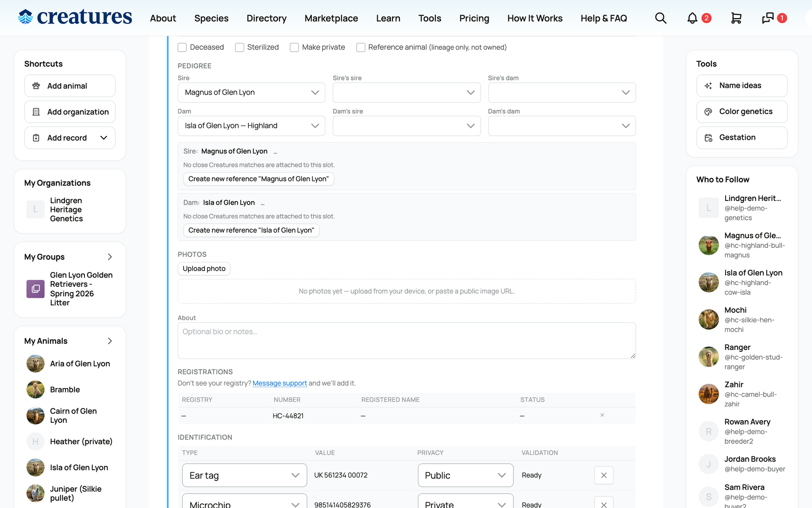
Task: Click the ear tag value UK 561234 00072
Action: (341, 475)
